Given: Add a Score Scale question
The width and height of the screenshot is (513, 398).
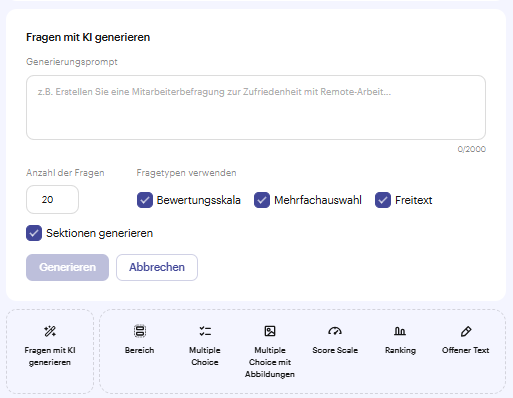Looking at the screenshot, I should tap(335, 340).
